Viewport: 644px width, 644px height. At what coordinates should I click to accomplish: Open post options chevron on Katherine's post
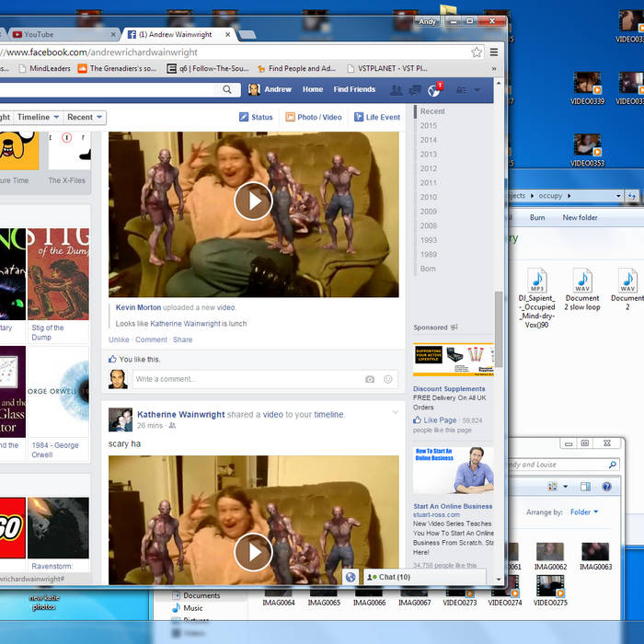[x=395, y=412]
